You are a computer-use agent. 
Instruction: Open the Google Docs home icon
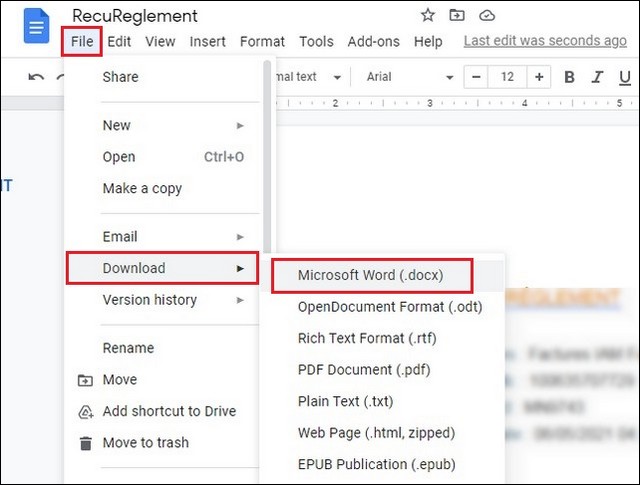point(36,26)
